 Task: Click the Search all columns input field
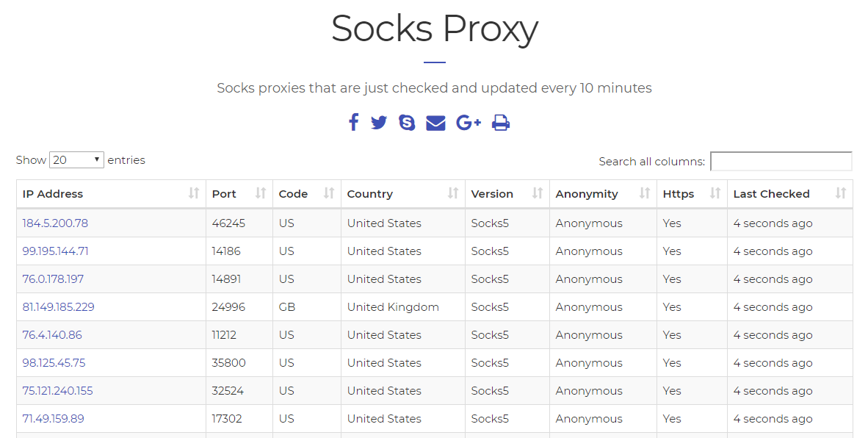(x=781, y=161)
